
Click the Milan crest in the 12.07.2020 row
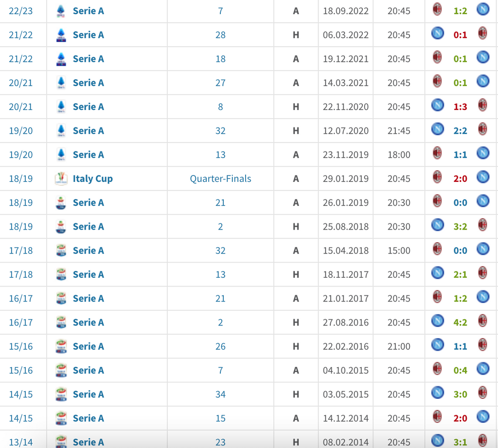tap(482, 129)
